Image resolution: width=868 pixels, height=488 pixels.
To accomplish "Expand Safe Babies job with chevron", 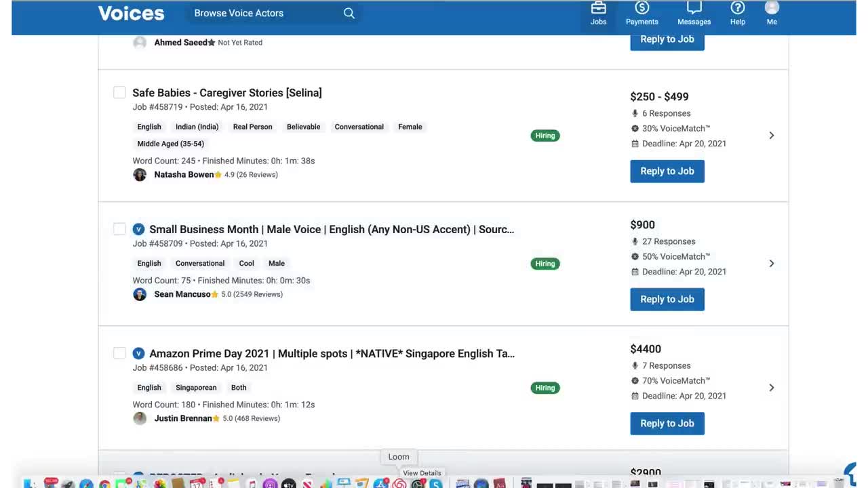I will pyautogui.click(x=772, y=136).
